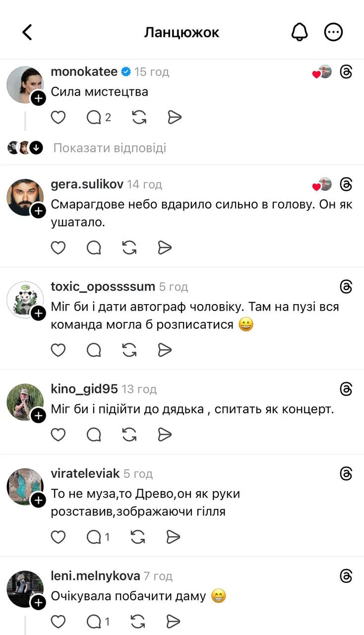364x635 pixels.
Task: Open gera.sulikov's profile link
Action: click(x=87, y=185)
